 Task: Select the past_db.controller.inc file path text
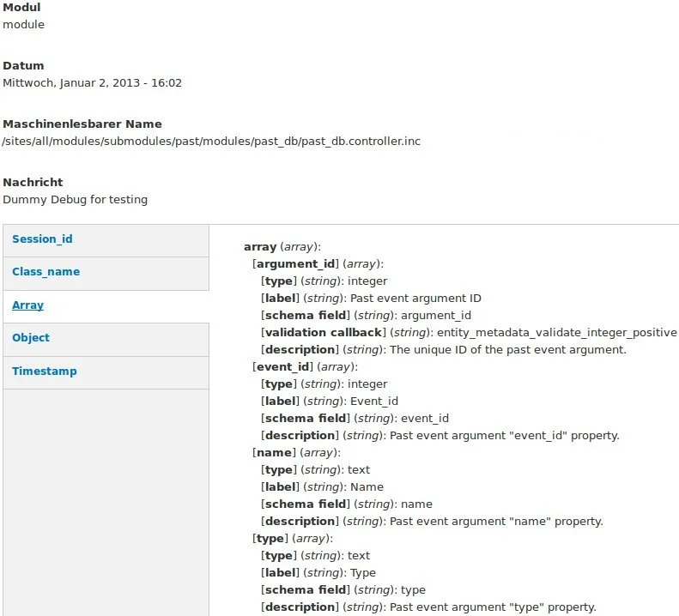click(211, 141)
